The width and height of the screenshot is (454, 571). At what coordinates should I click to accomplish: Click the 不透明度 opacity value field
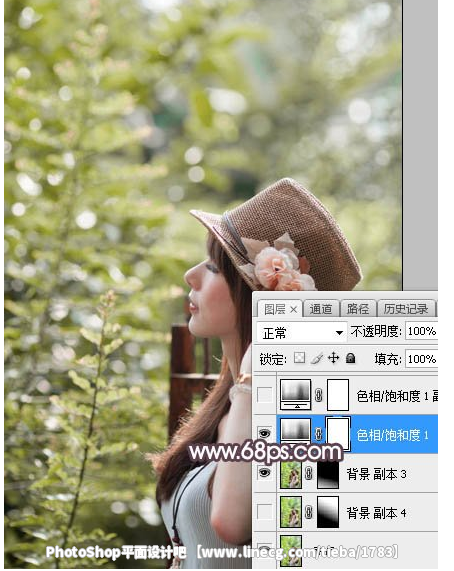tap(422, 331)
